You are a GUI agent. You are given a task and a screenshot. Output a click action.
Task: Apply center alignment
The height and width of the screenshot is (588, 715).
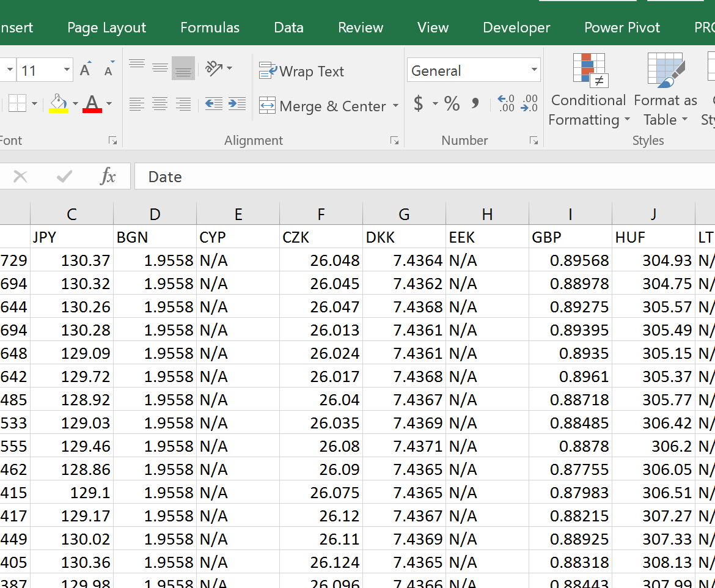160,104
